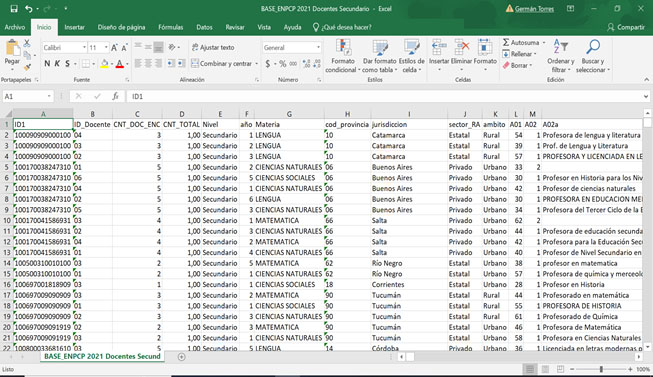The height and width of the screenshot is (377, 653).
Task: Click the fill color bucket icon
Action: pos(104,63)
